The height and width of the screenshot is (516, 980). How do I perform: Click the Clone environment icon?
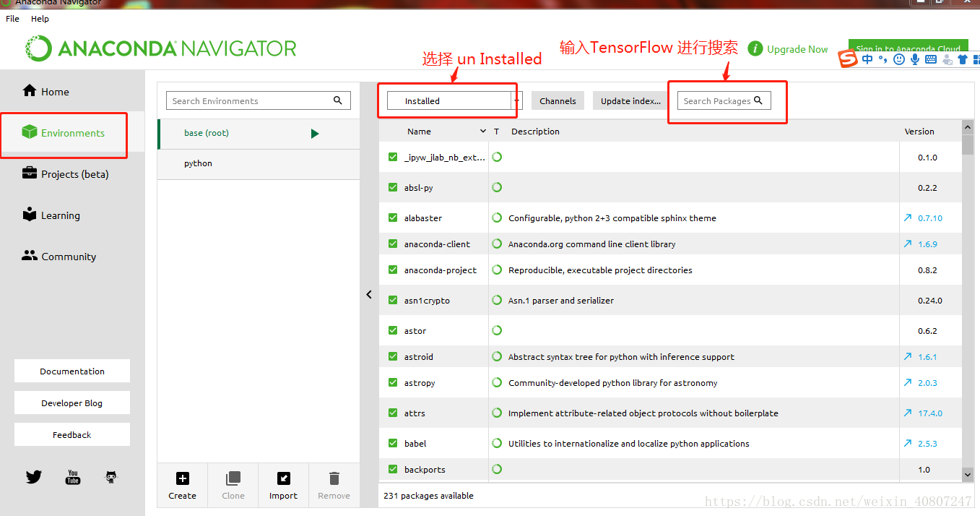(233, 478)
